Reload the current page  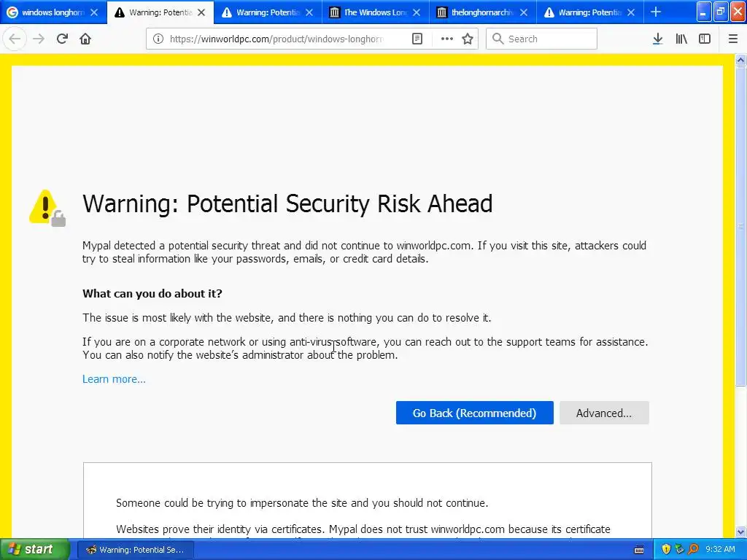tap(62, 39)
